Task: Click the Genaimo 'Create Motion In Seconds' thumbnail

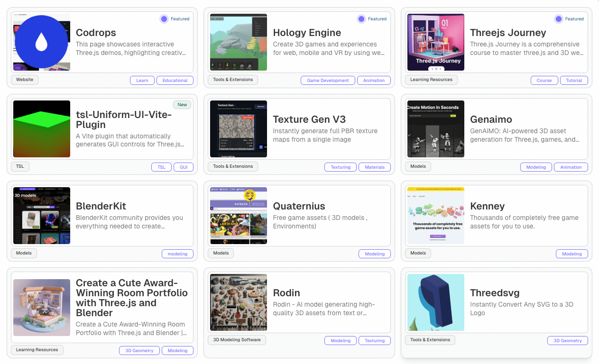Action: pyautogui.click(x=435, y=128)
